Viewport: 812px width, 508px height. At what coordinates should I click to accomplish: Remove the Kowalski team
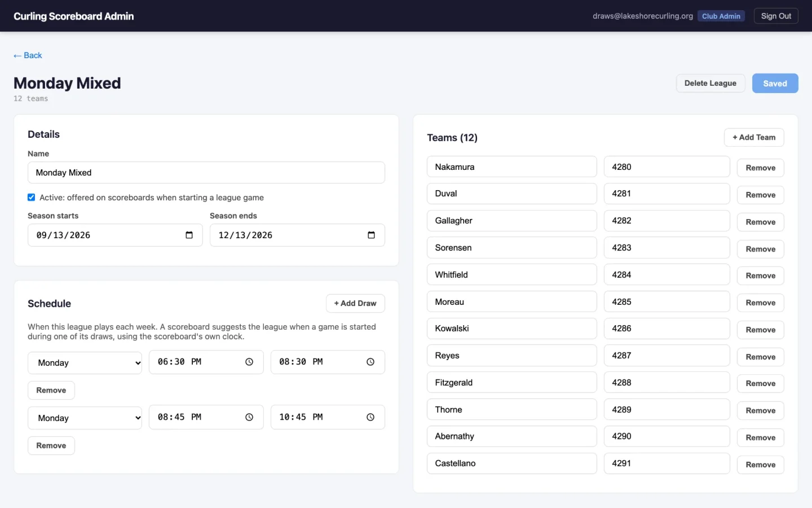pyautogui.click(x=760, y=330)
